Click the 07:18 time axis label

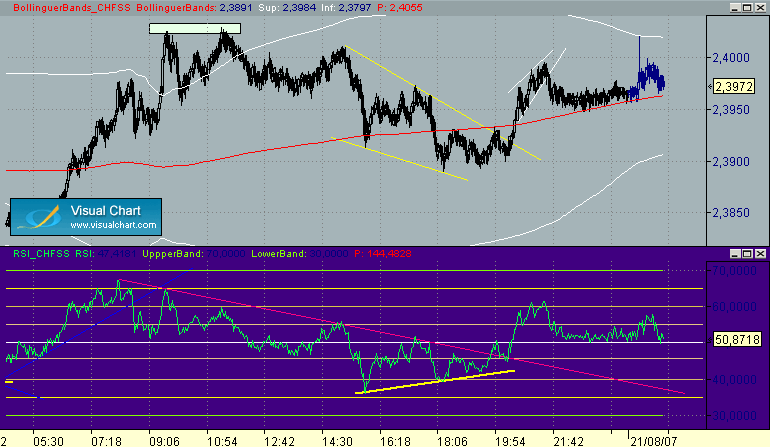click(x=106, y=442)
